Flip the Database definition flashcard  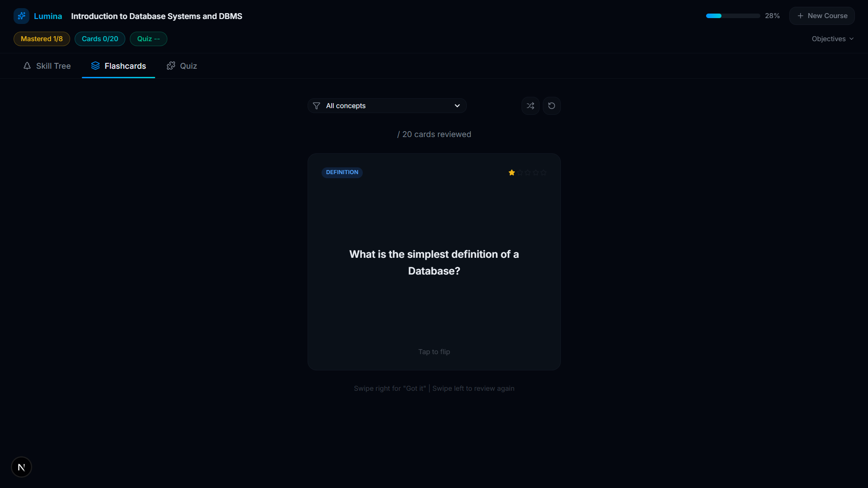(x=434, y=262)
